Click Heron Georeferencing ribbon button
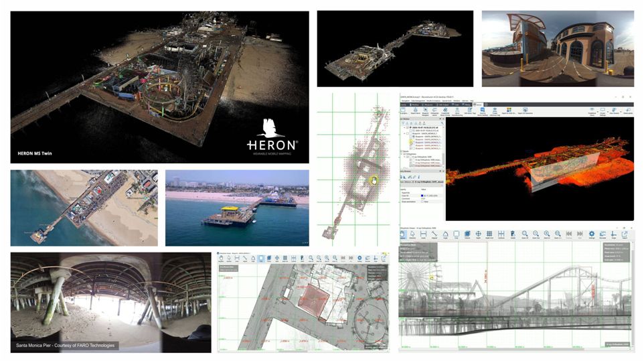 click(457, 111)
